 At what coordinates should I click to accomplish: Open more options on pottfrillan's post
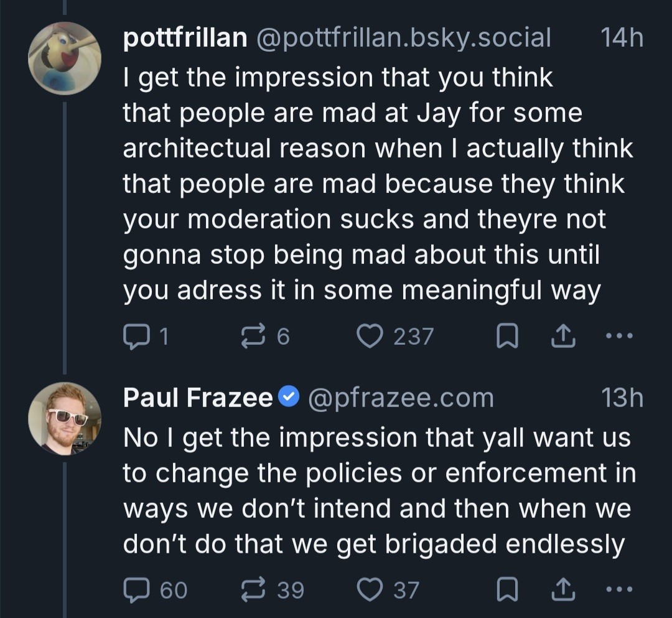tap(618, 337)
